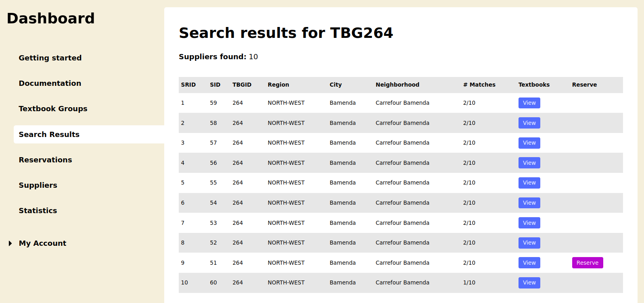This screenshot has width=644, height=303.
Task: View textbooks for supplier SID 55
Action: [x=529, y=183]
